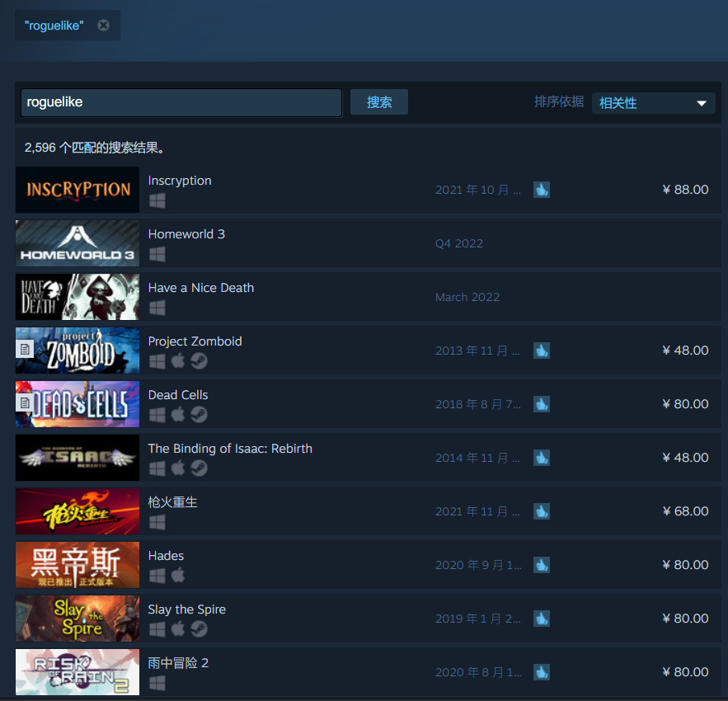Viewport: 728px width, 701px height.
Task: Open the Risk of Rain 2 thumbnail
Action: (x=77, y=672)
